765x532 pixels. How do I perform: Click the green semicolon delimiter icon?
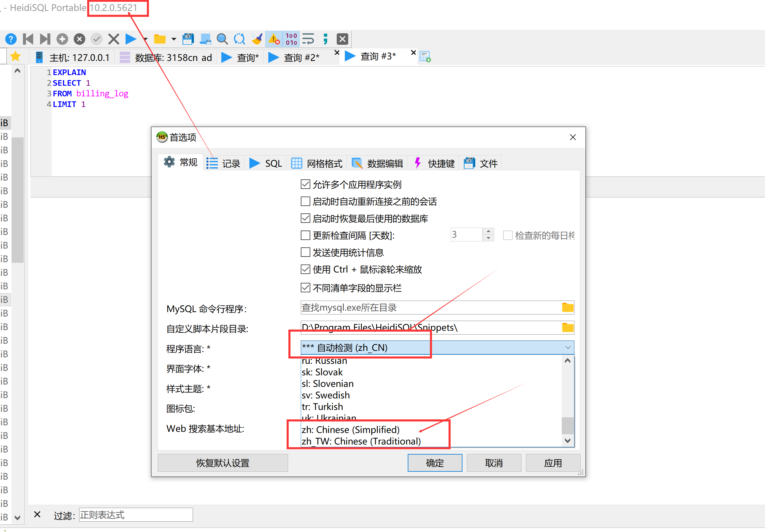(x=326, y=39)
